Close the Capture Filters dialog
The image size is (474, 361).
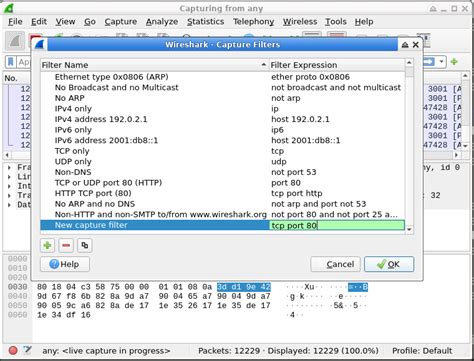pos(416,45)
